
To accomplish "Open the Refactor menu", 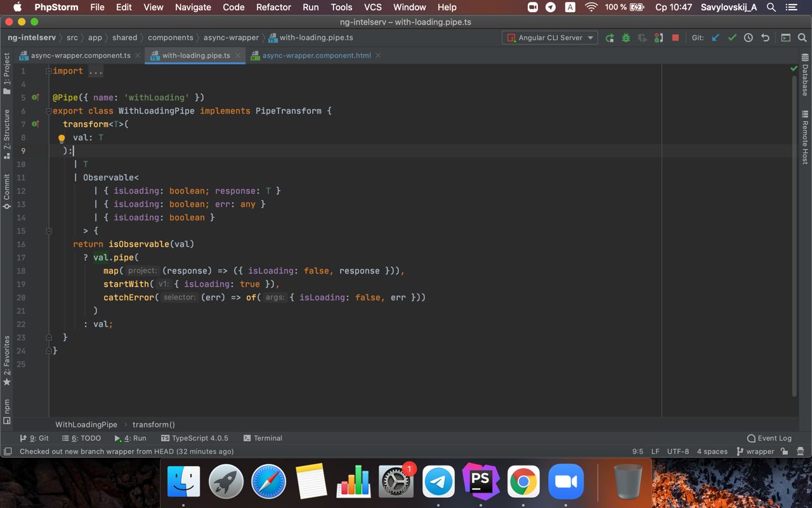I will [273, 7].
